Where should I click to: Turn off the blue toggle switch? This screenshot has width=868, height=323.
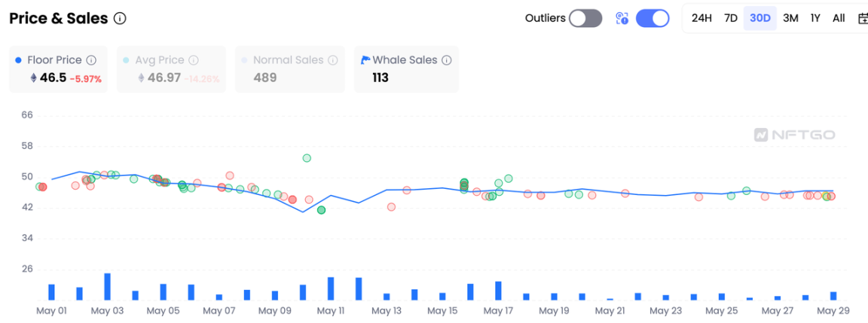coord(653,18)
